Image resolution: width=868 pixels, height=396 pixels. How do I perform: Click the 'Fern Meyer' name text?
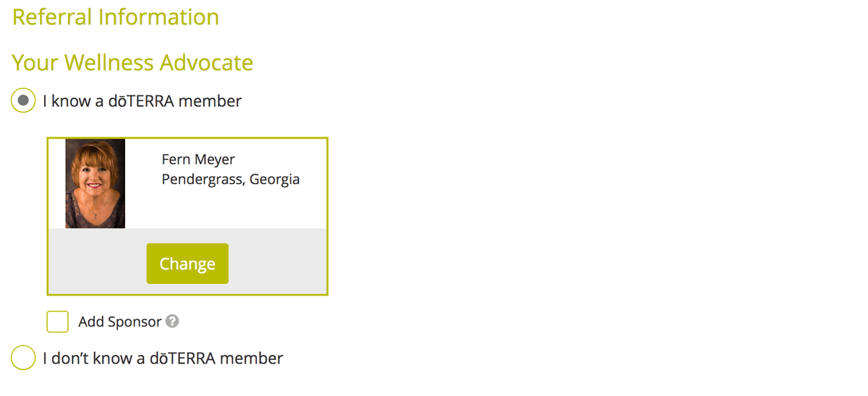point(198,160)
